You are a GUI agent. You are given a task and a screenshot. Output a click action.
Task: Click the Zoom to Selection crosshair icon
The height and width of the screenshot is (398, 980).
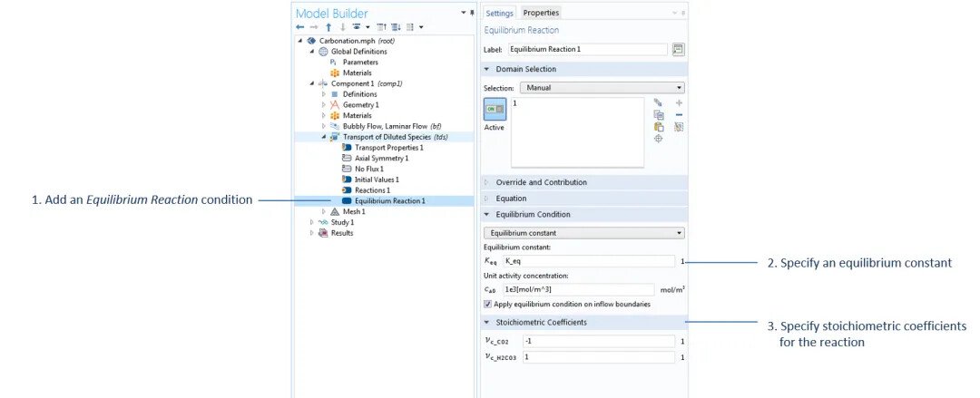pyautogui.click(x=659, y=139)
